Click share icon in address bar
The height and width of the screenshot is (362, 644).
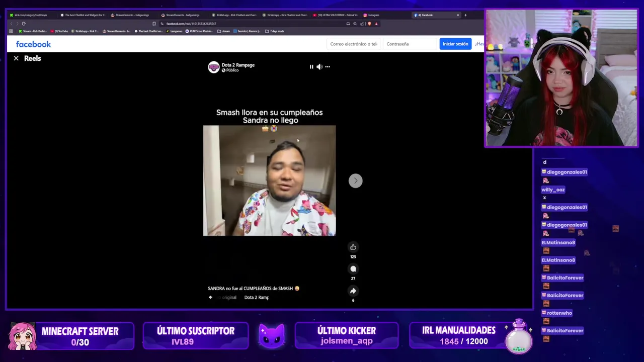click(362, 24)
